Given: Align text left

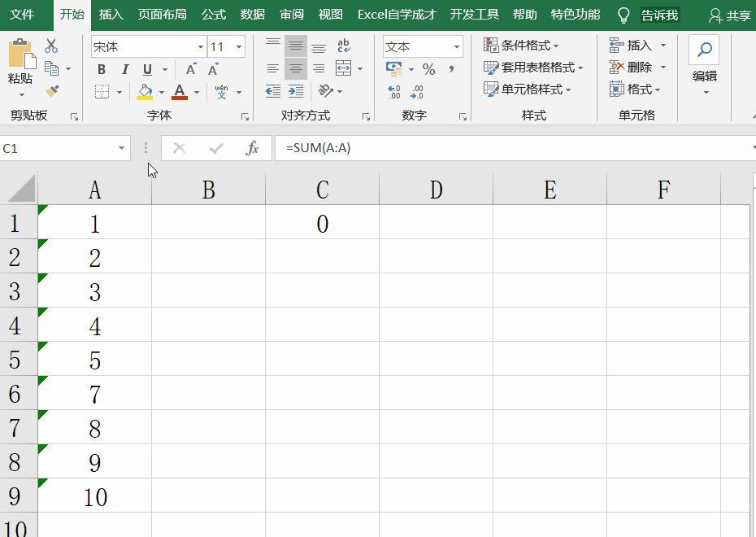Looking at the screenshot, I should coord(273,68).
